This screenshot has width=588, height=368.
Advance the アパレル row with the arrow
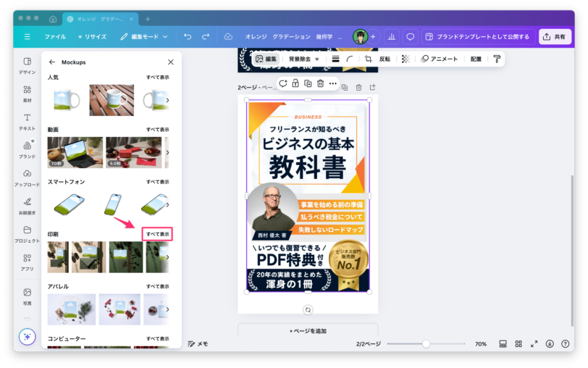tap(167, 309)
